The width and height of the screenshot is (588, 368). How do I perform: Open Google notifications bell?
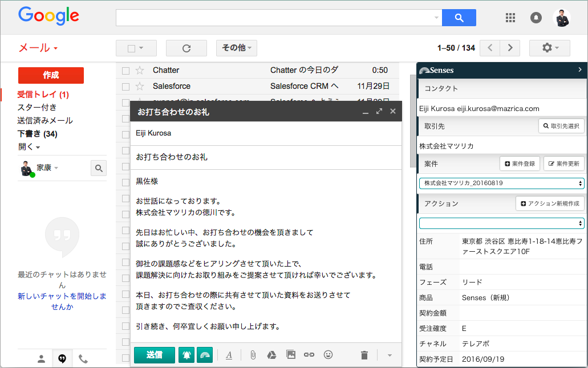[x=536, y=18]
